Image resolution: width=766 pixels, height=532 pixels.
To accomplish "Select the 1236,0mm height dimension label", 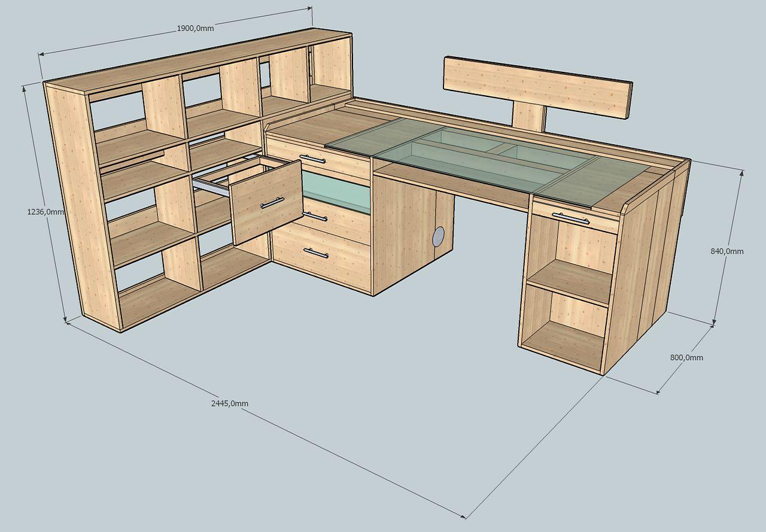I will point(45,211).
